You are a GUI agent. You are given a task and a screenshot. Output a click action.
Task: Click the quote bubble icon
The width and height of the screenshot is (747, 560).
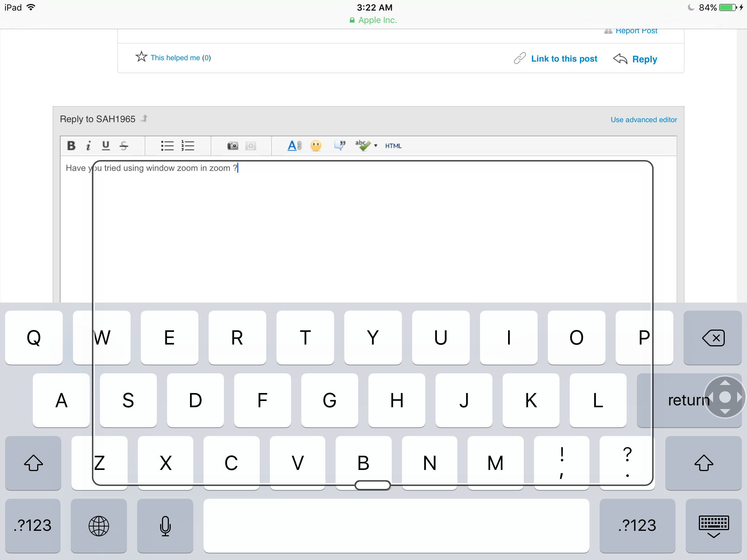(340, 146)
